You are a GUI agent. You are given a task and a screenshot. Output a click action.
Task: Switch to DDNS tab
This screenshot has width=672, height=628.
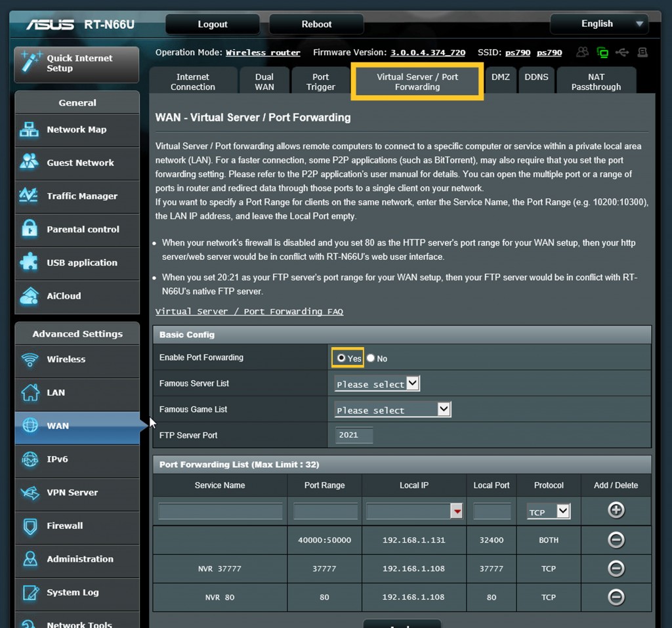pos(536,77)
